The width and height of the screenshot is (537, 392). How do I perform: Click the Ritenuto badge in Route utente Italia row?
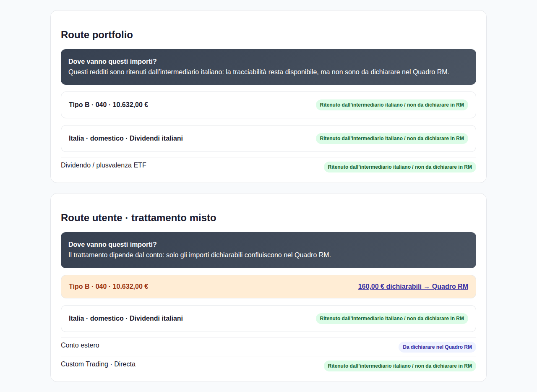[392, 319]
